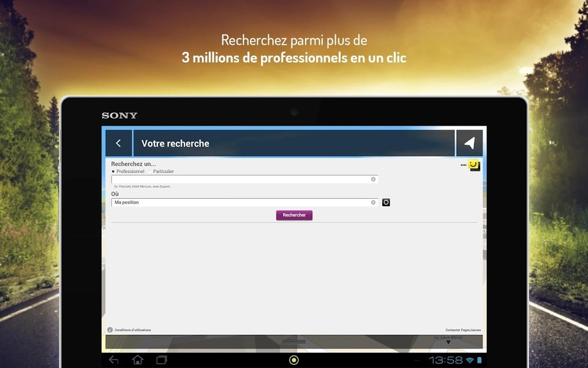Image resolution: width=588 pixels, height=368 pixels.
Task: Tap the green circle in the system bar
Action: 294,360
